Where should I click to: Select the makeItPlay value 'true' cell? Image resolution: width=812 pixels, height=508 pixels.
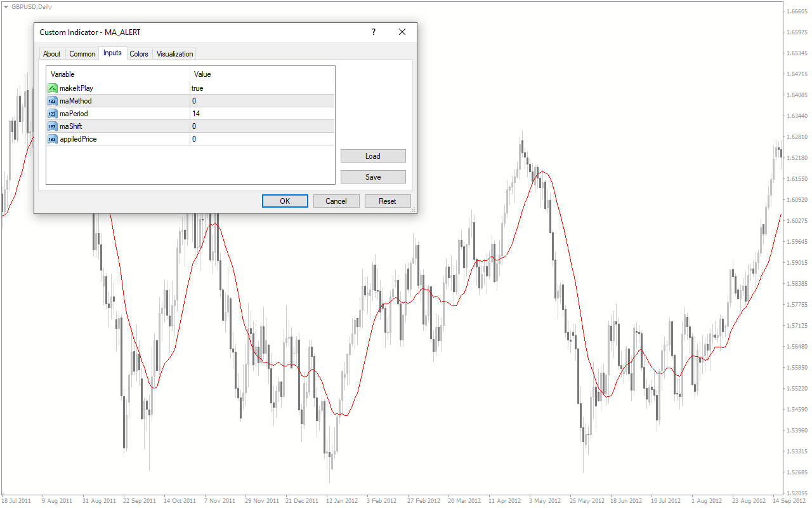[x=262, y=88]
